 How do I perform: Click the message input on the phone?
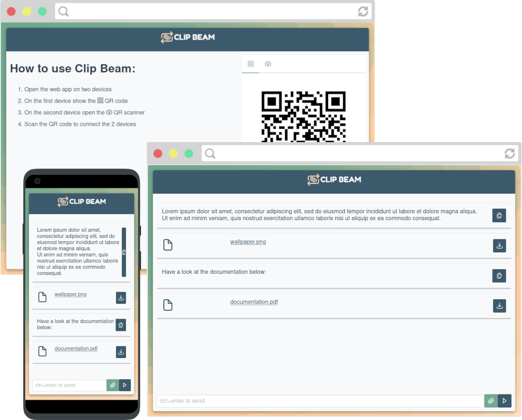point(69,385)
